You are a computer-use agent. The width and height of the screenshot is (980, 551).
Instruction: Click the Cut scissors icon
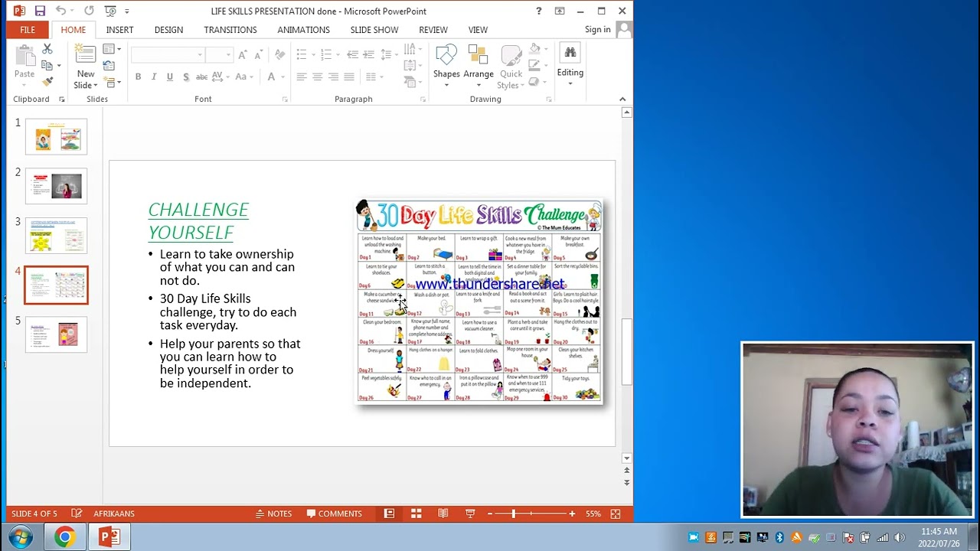(x=47, y=49)
